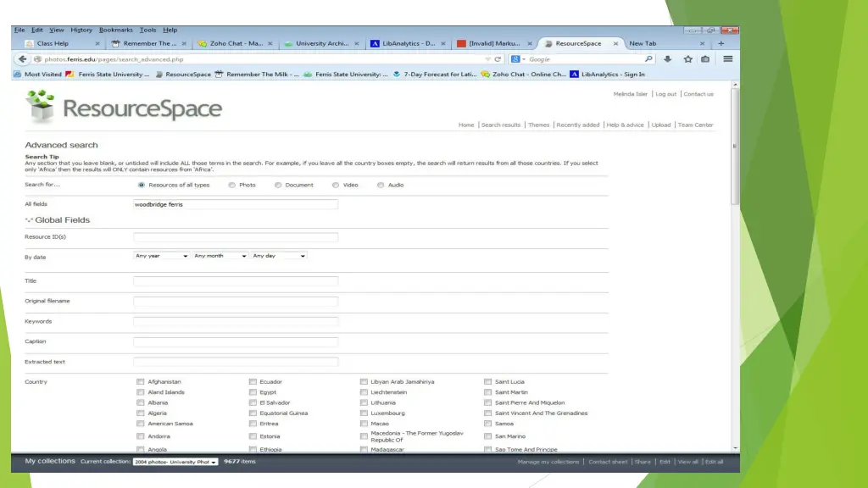Click the browser back arrow button

[x=22, y=58]
